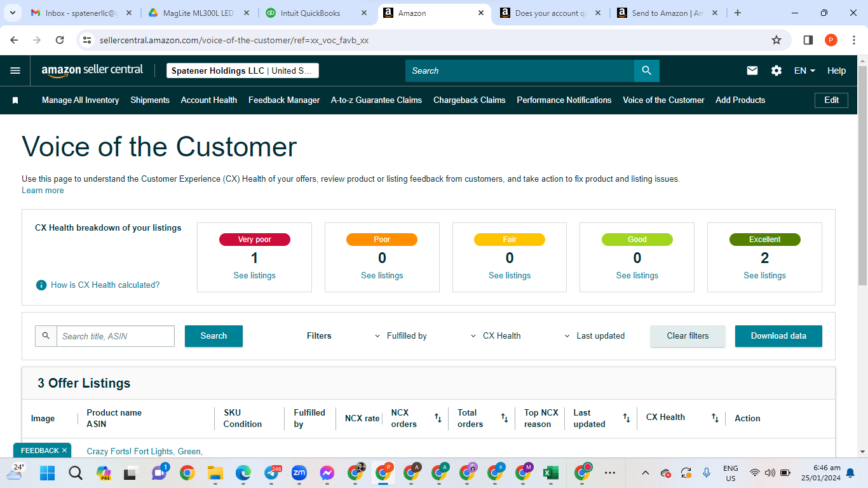868x488 pixels.
Task: Click the Learn more link
Action: (x=43, y=190)
